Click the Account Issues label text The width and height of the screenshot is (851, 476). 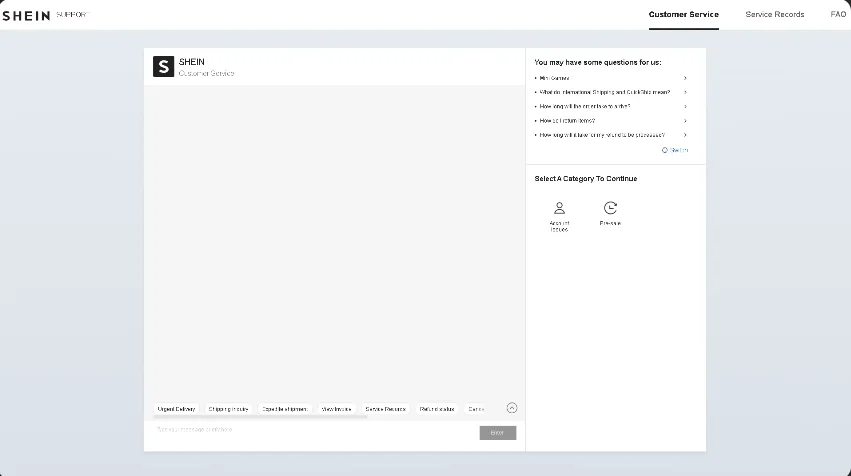(x=559, y=226)
